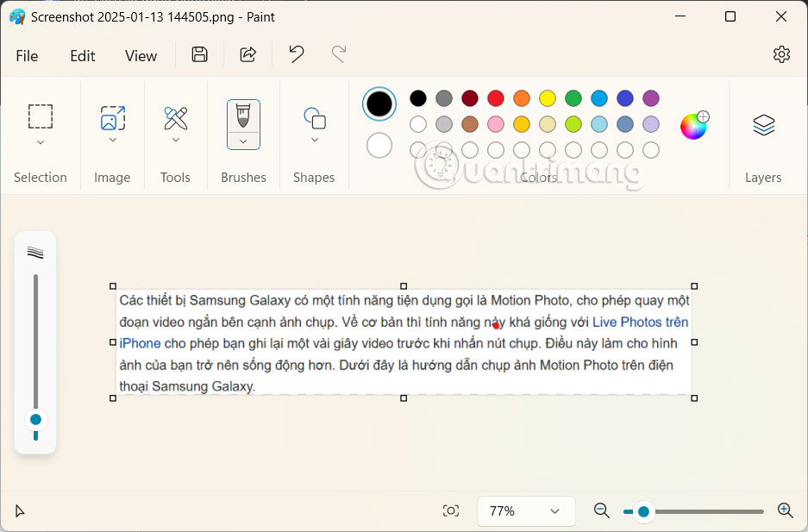The height and width of the screenshot is (532, 808).
Task: Share the screenshot
Action: click(247, 54)
